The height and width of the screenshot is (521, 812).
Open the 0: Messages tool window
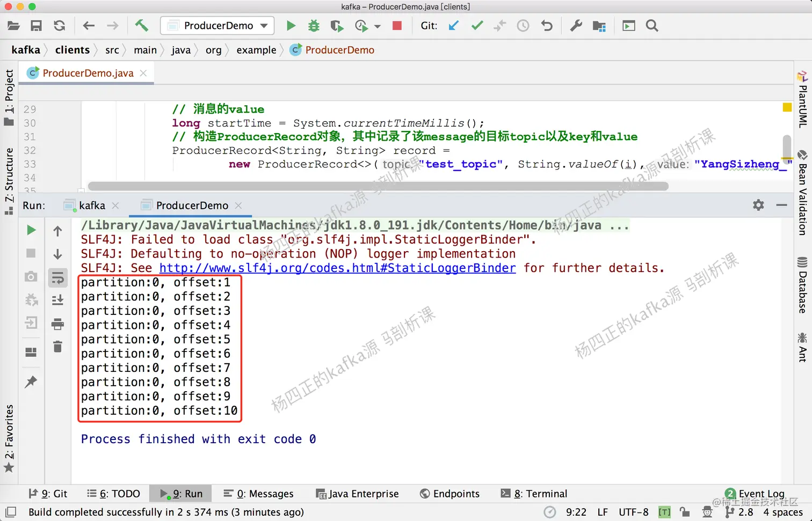click(258, 494)
